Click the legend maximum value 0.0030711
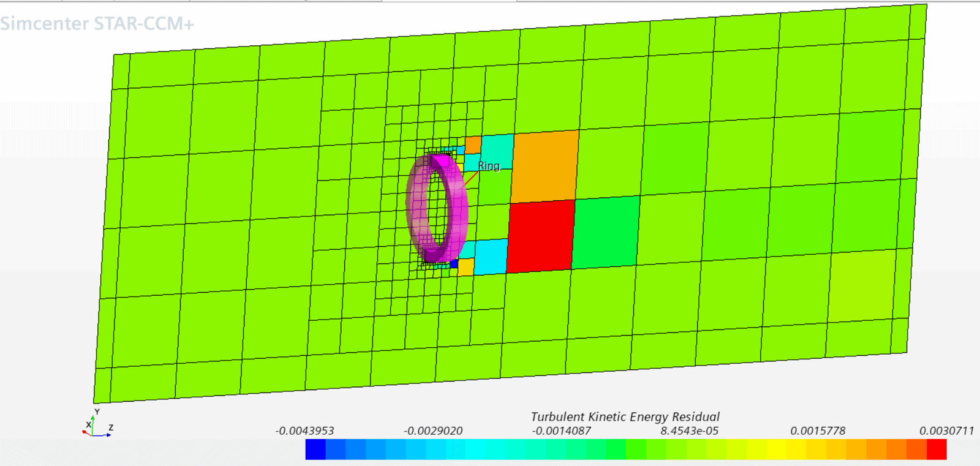The image size is (980, 466). coord(946,430)
